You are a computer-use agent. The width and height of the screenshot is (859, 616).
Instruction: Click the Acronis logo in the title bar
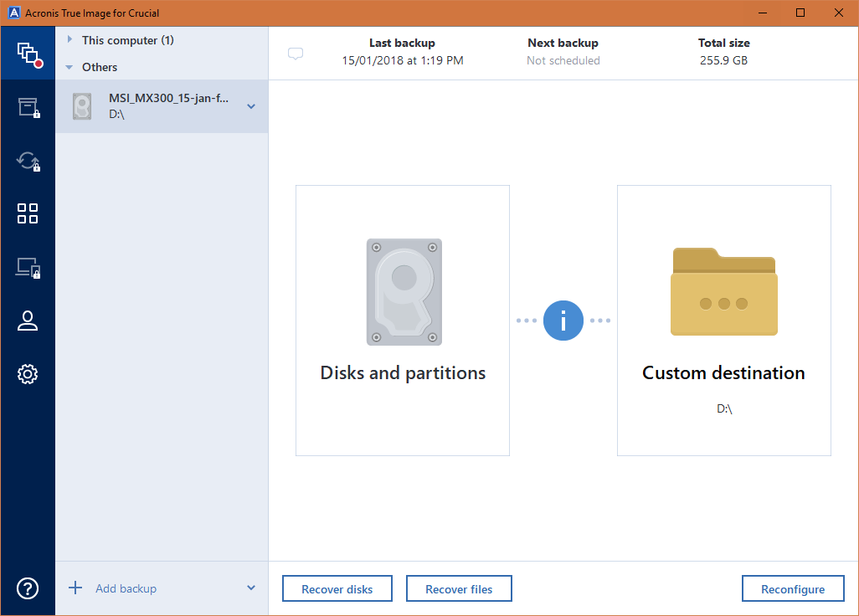(14, 13)
